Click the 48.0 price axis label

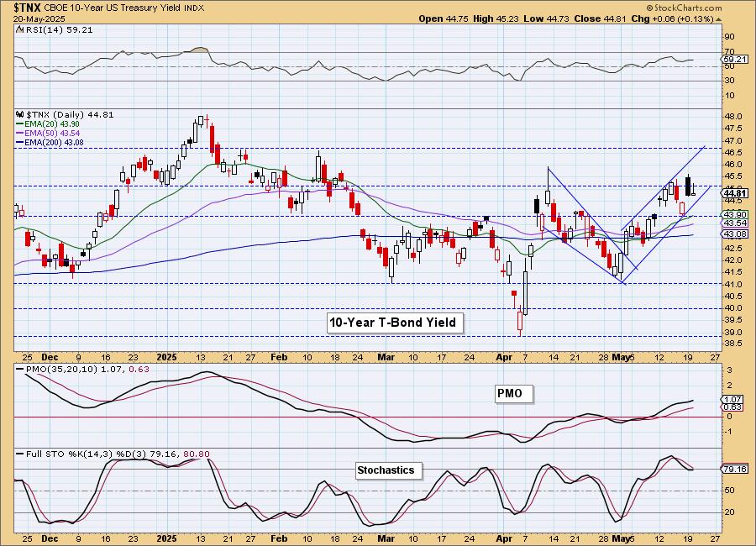(733, 117)
